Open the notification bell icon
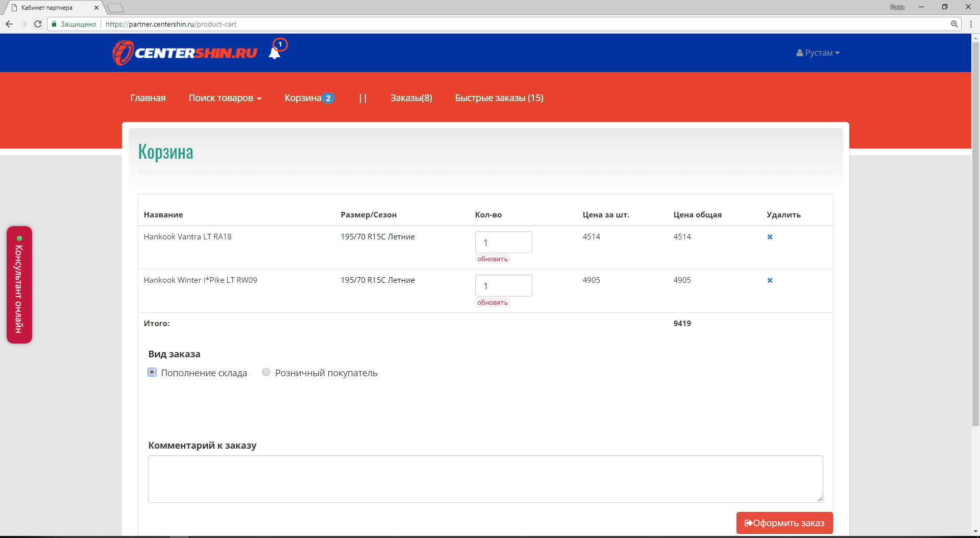The height and width of the screenshot is (538, 980). coord(275,53)
